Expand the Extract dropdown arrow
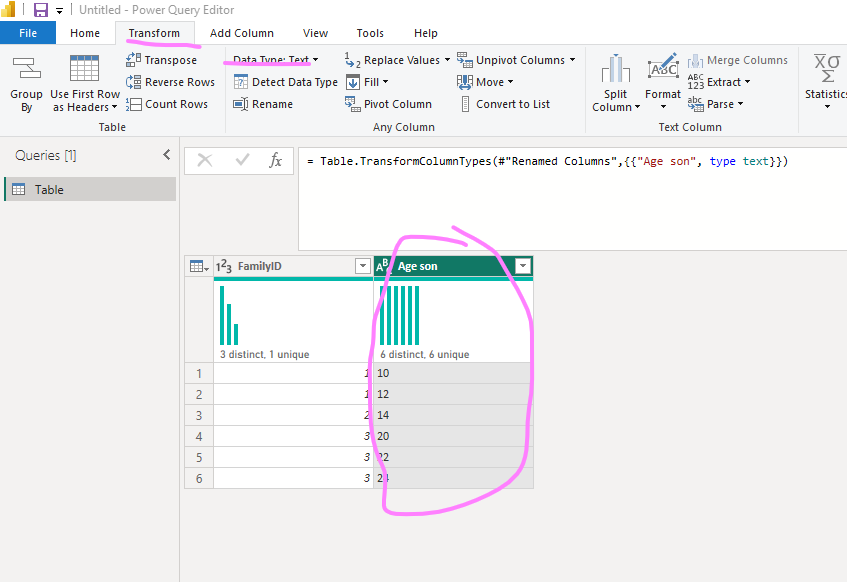The image size is (847, 582). 748,82
